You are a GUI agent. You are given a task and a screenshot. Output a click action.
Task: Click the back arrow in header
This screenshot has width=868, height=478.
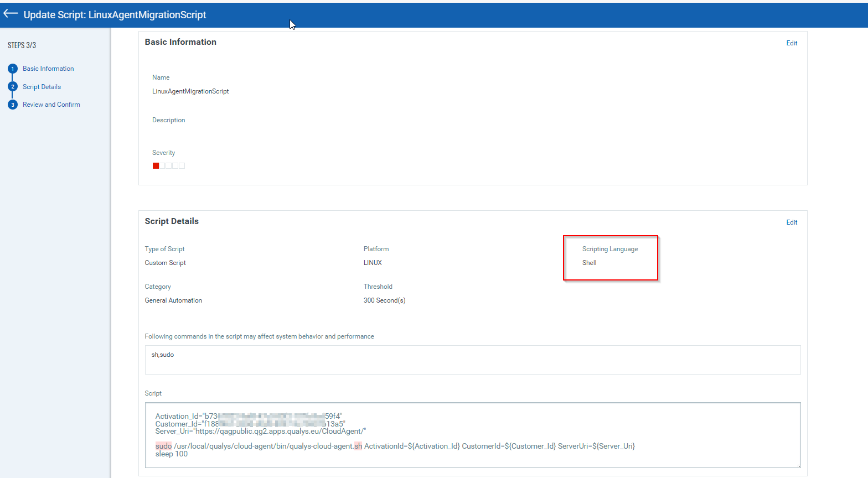pos(11,14)
